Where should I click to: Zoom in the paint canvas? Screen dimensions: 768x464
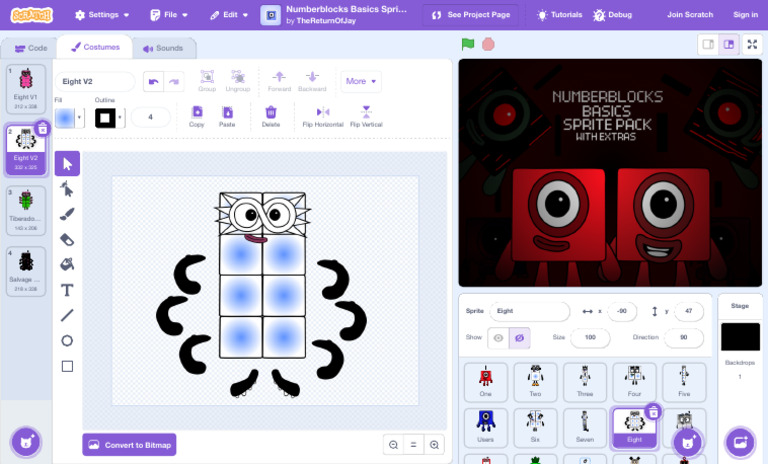coord(434,445)
